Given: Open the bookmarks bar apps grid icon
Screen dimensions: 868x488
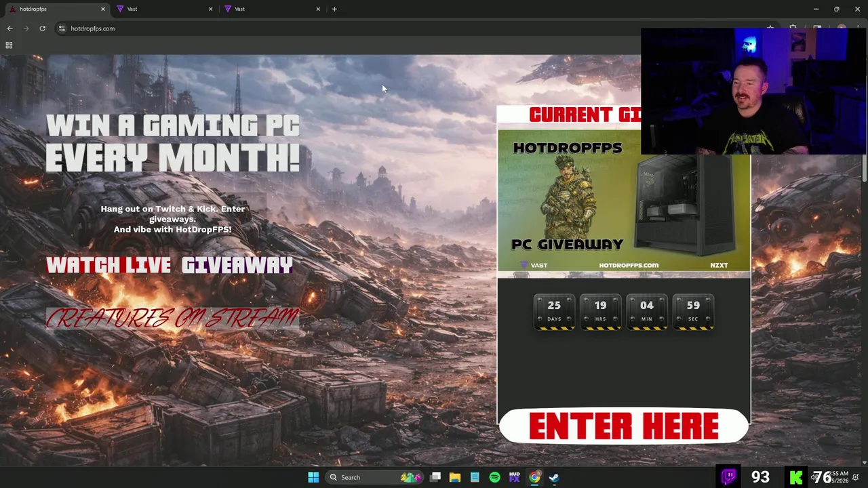Looking at the screenshot, I should 9,45.
